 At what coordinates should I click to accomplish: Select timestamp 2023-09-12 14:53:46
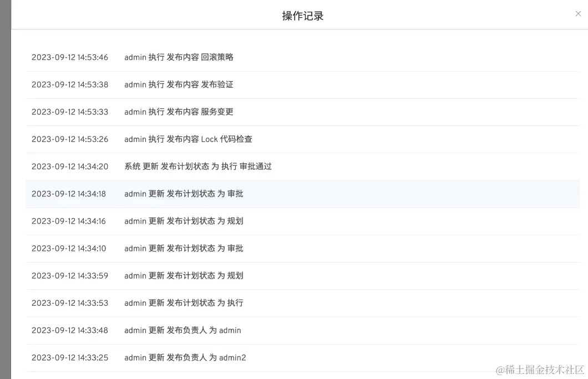click(x=70, y=57)
